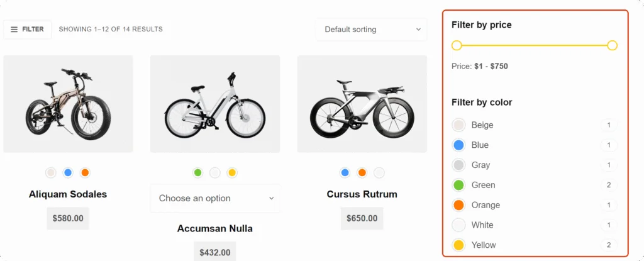
Task: Click the maximum price slider handle
Action: tap(613, 45)
